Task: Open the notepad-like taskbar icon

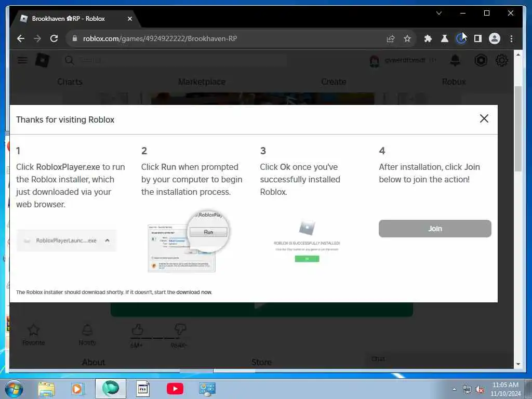Action: pos(143,389)
